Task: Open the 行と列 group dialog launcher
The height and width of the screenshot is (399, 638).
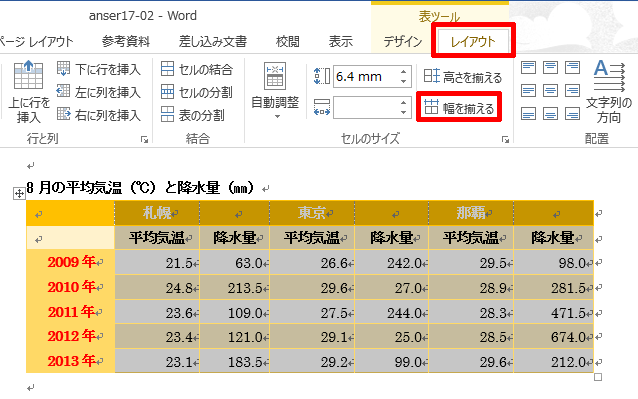Action: tap(144, 140)
